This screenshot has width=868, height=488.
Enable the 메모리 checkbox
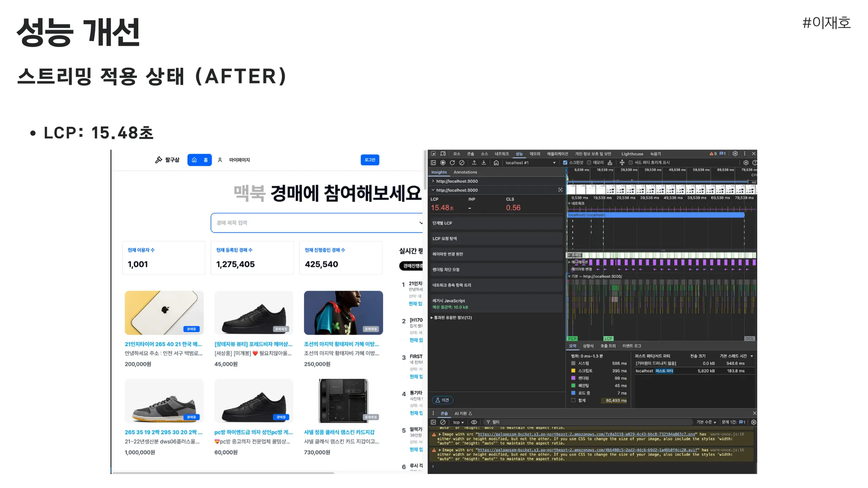(589, 163)
